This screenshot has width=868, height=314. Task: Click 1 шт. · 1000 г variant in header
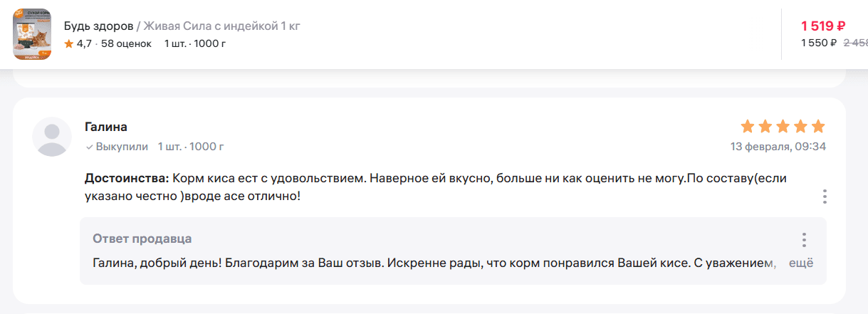point(195,44)
